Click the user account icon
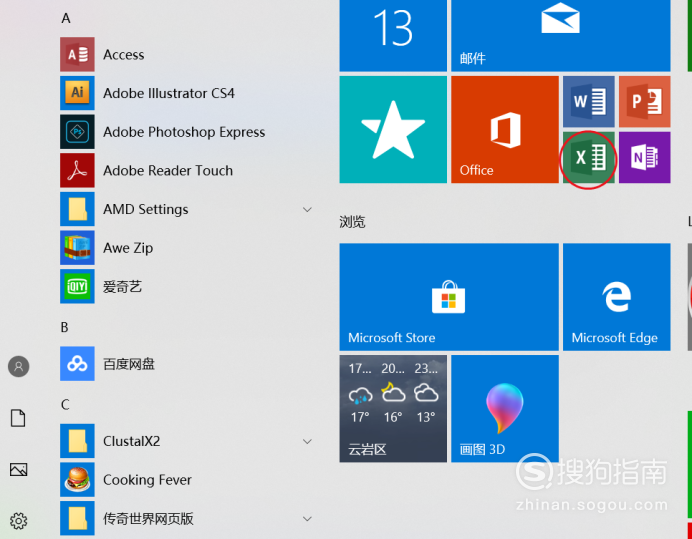The height and width of the screenshot is (539, 692). [19, 366]
